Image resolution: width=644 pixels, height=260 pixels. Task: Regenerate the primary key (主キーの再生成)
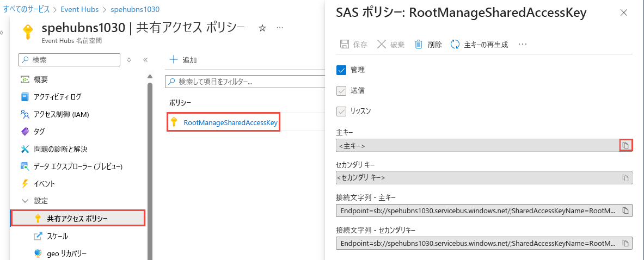pos(479,45)
